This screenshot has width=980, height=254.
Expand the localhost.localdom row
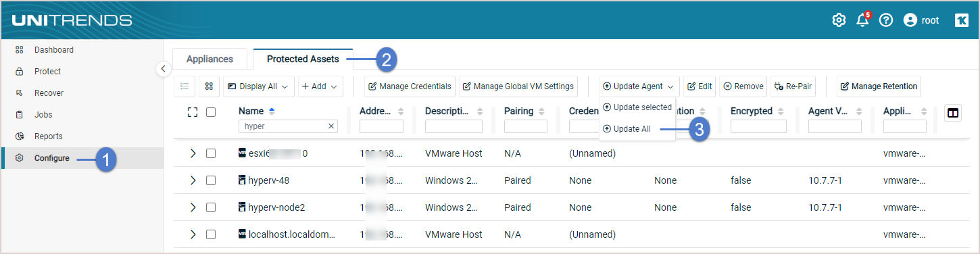coord(193,234)
